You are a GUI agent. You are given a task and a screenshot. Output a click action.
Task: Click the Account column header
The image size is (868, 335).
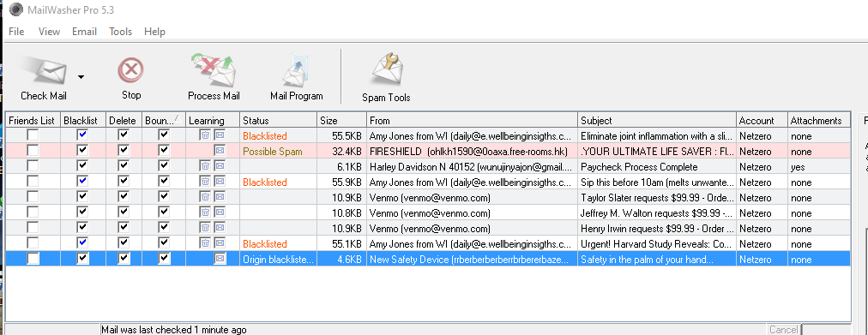tap(763, 121)
